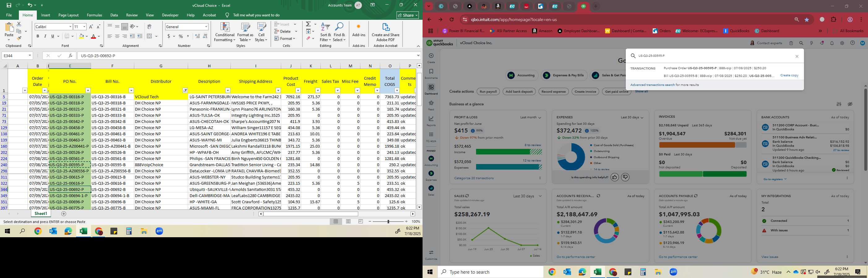Viewport: 868px width, 278px height.
Task: Toggle privacy eye icon in Business at a glance
Action: coord(850,104)
